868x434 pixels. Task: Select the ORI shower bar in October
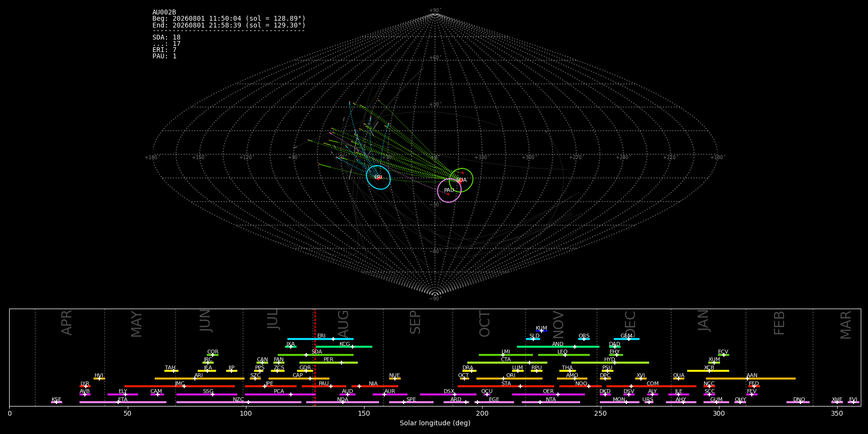[x=509, y=379]
